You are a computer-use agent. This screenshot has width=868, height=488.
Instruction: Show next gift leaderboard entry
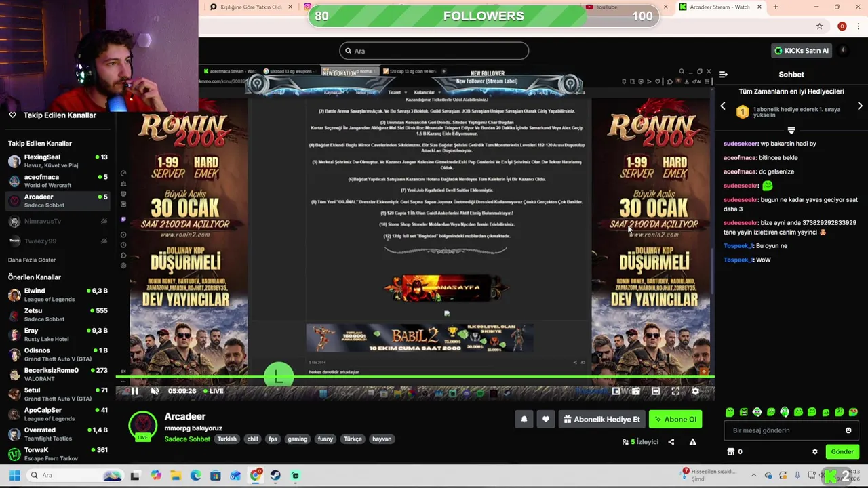[860, 106]
